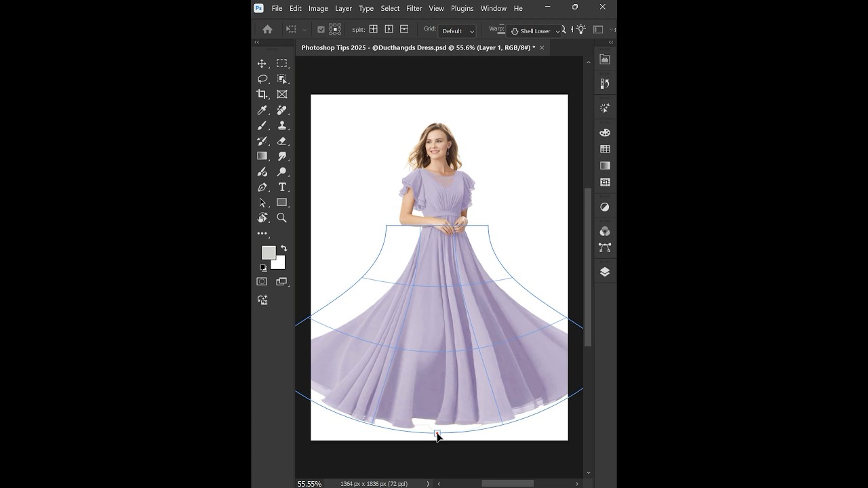Select the Gradient tool

pyautogui.click(x=262, y=156)
